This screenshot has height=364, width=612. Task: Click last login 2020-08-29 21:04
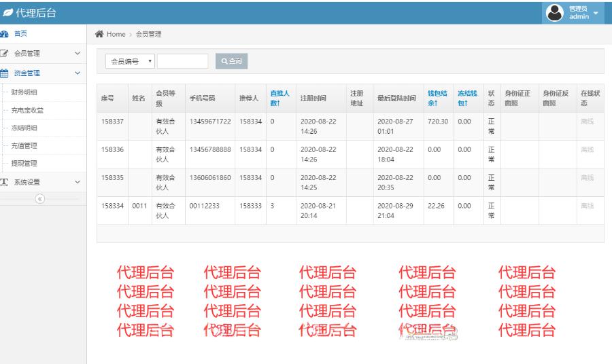395,211
